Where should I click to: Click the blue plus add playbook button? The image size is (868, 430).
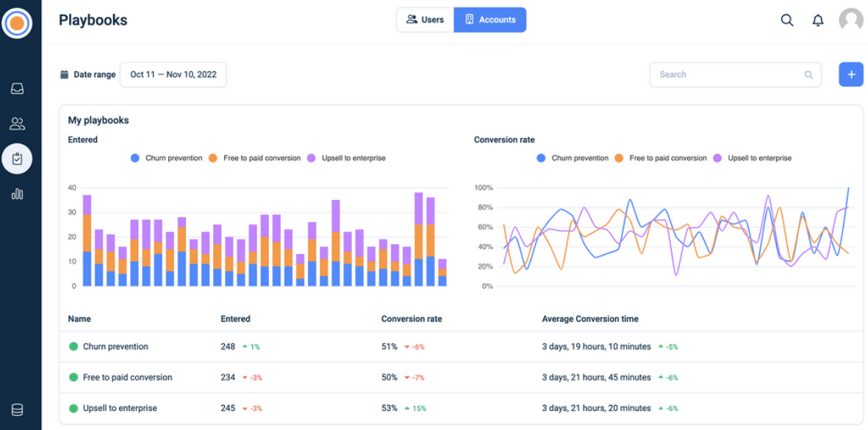pyautogui.click(x=851, y=74)
